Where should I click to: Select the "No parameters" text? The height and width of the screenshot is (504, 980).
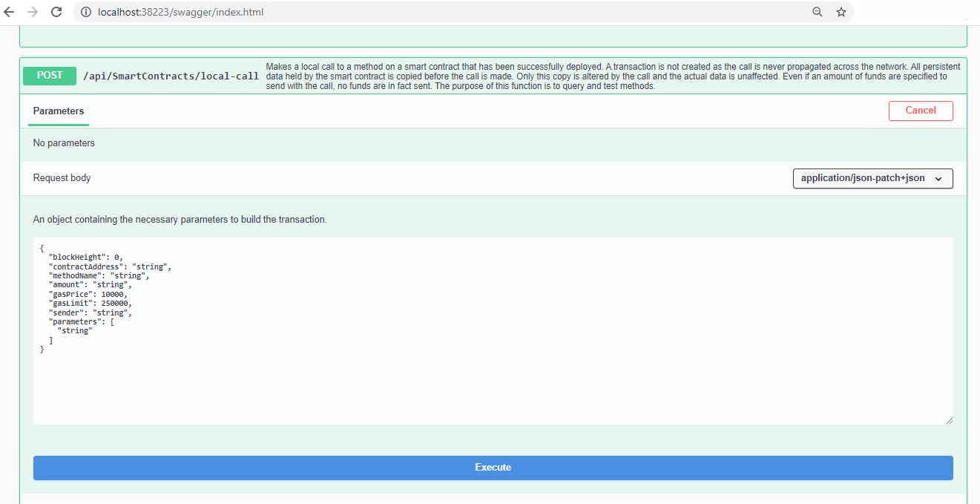coord(64,143)
